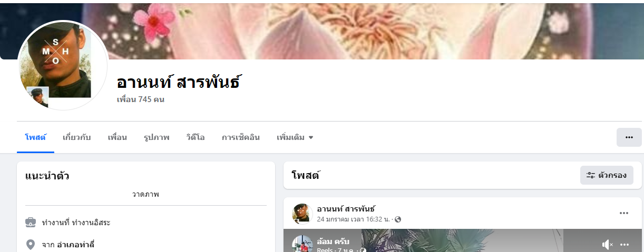The image size is (644, 252).
Task: Open the large profile picture
Action: tap(63, 65)
